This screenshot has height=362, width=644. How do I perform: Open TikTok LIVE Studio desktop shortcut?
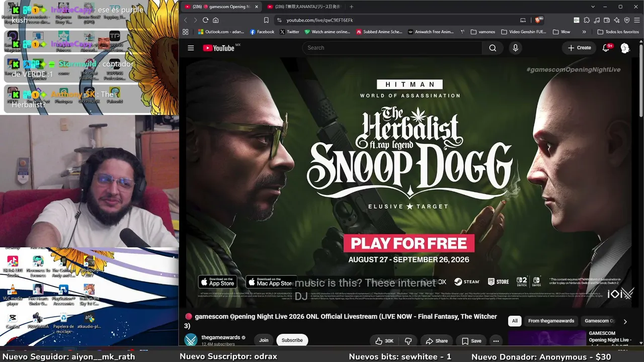13,267
